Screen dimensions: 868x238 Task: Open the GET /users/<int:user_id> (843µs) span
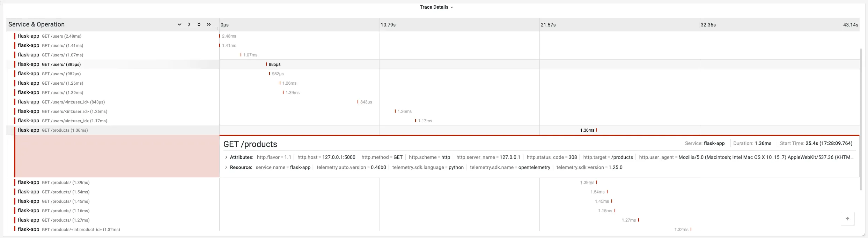point(73,102)
